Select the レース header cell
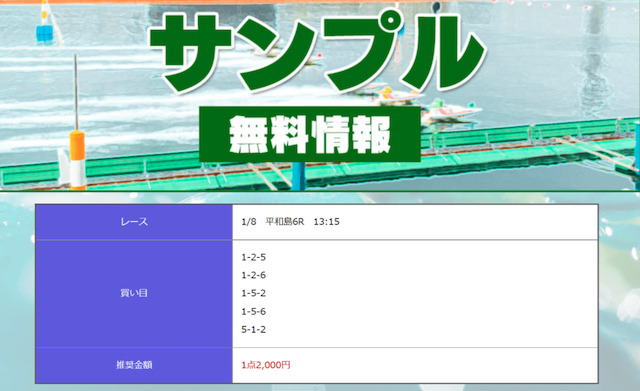Viewport: 640px width, 391px height. pyautogui.click(x=134, y=222)
